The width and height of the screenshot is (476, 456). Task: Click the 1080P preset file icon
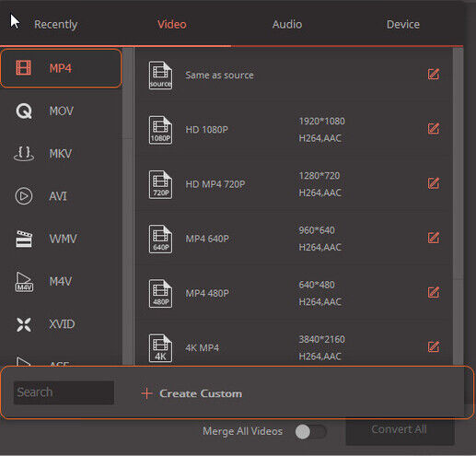coord(160,130)
